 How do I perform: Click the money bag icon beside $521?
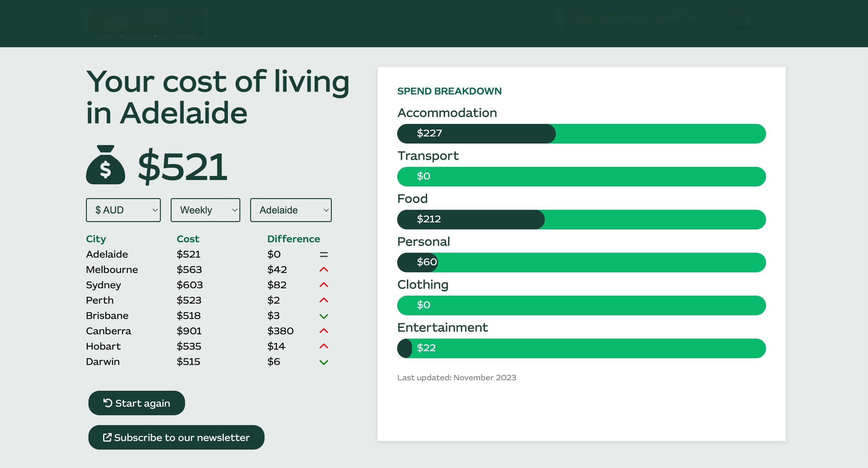click(x=106, y=165)
